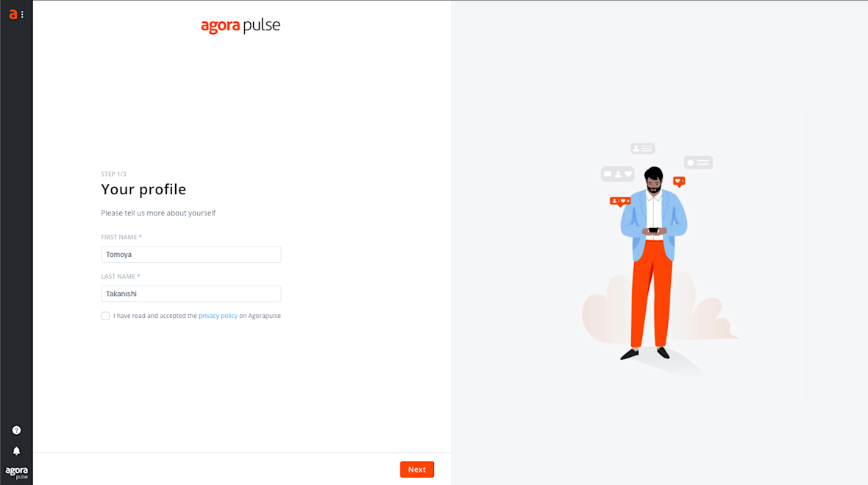Screen dimensions: 868x485
Task: Click the agora pulse logo above the form
Action: [241, 26]
